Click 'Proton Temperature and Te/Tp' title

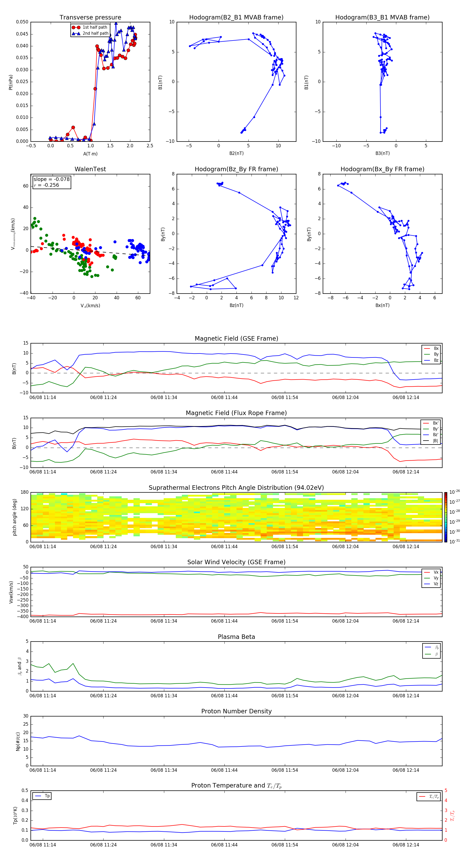click(236, 785)
